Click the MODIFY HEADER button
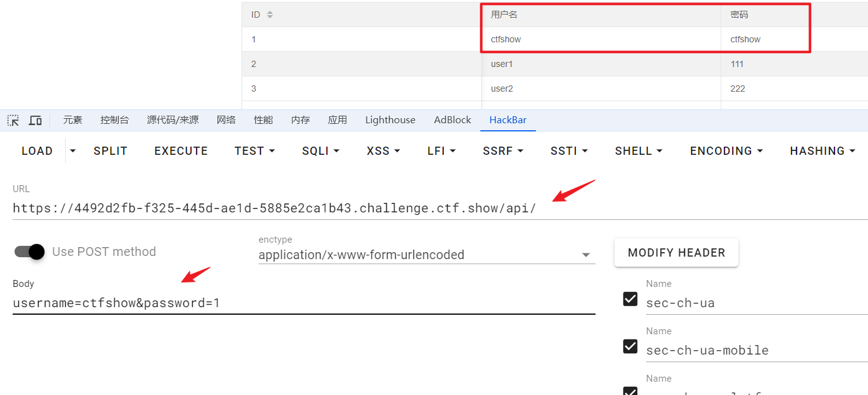 [676, 253]
